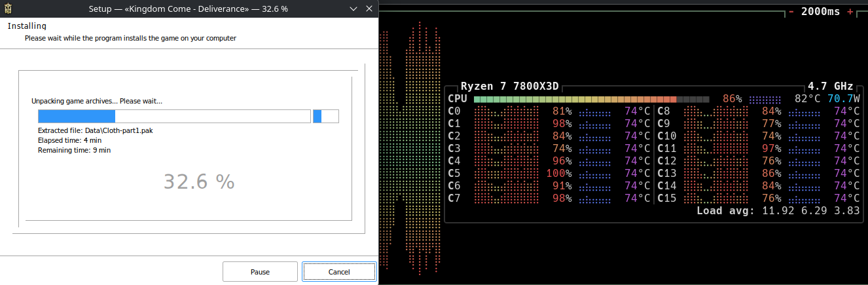
Task: Click the C6 core 91% value
Action: coord(562,186)
